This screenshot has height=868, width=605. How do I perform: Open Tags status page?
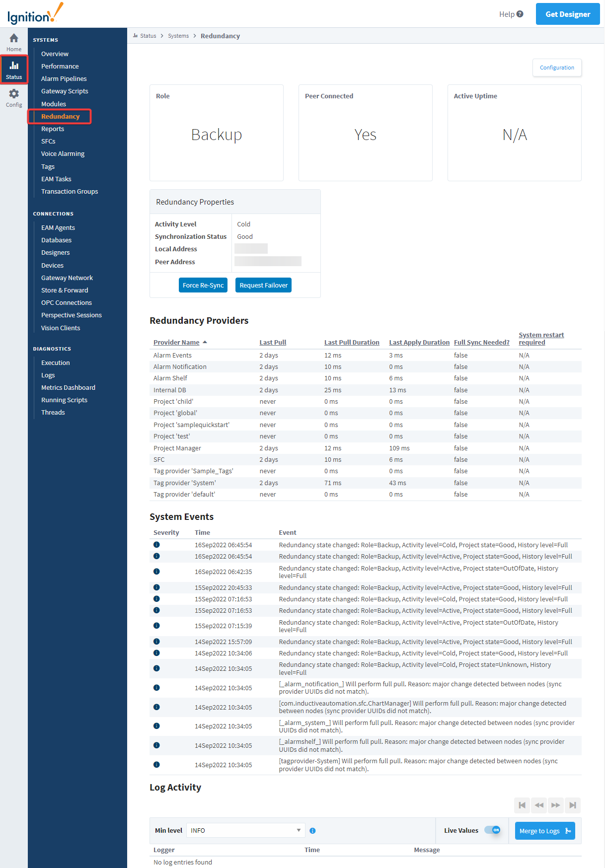48,166
